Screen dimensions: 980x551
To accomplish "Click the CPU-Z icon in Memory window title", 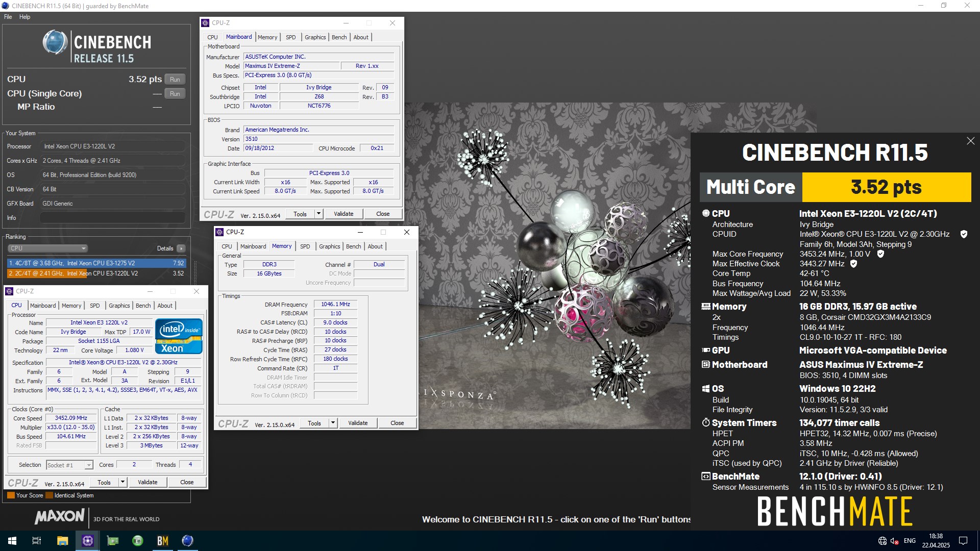I will [x=219, y=232].
